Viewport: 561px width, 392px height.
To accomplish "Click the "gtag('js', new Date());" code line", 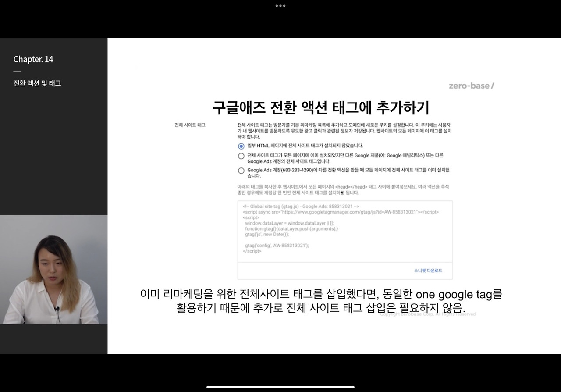I will pos(267,235).
